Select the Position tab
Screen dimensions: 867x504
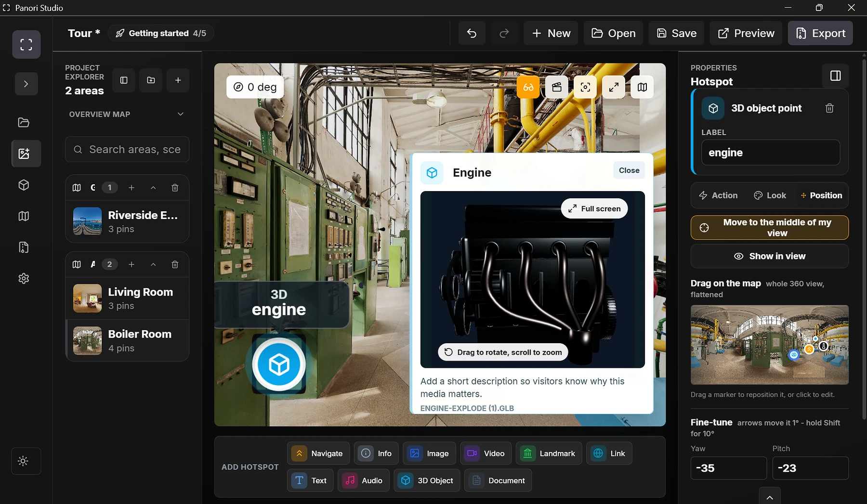(821, 195)
